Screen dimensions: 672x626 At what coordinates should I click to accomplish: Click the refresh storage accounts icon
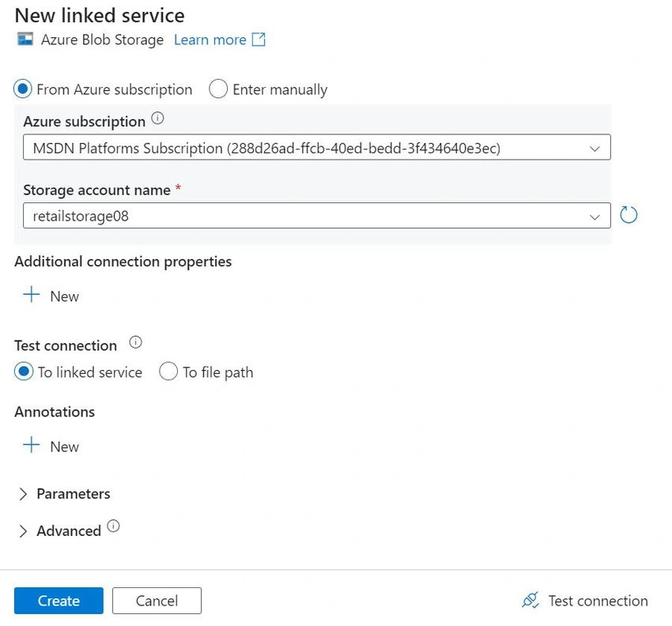(x=629, y=215)
